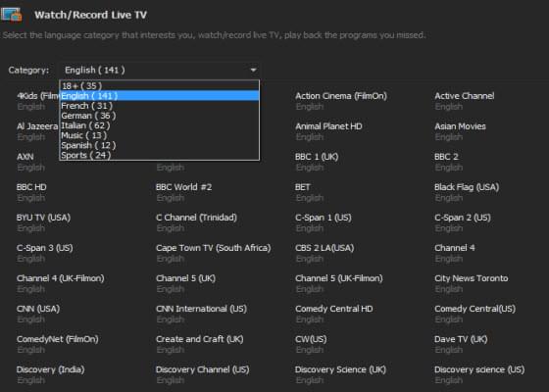Viewport: 549px width, 392px height.
Task: Choose English (141) in the dropdown list
Action: pyautogui.click(x=159, y=96)
